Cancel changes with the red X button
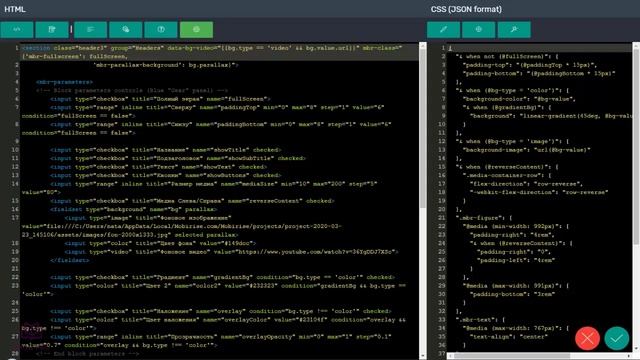The height and width of the screenshot is (360, 640). click(x=587, y=338)
